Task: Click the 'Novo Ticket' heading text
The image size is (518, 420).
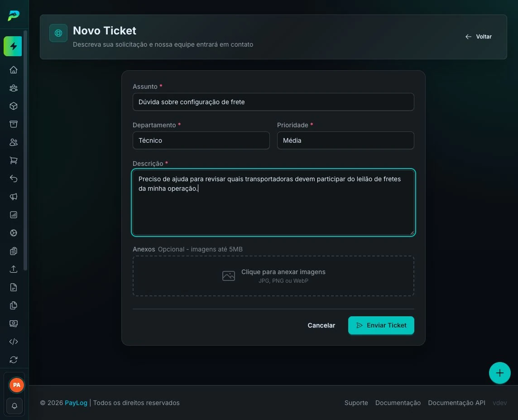Action: pyautogui.click(x=105, y=31)
